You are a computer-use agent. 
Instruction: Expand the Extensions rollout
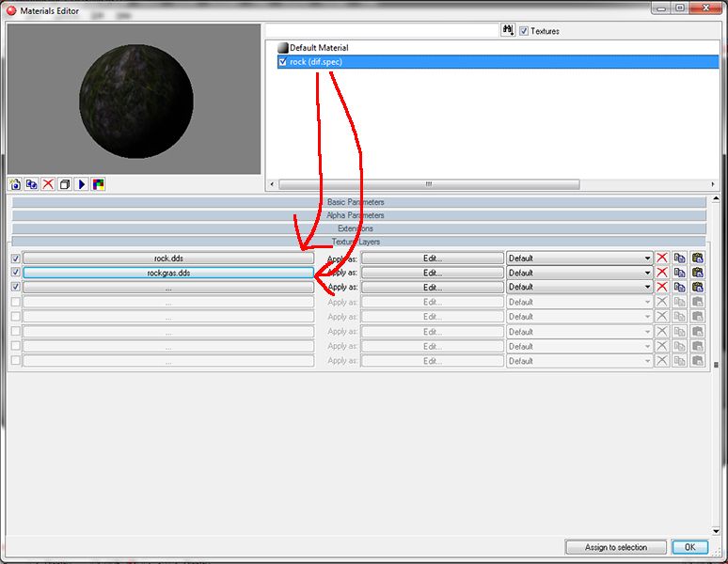(359, 228)
